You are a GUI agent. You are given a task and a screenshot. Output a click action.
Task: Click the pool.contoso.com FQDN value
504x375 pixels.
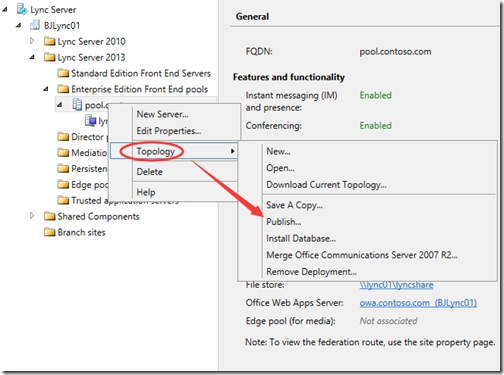pyautogui.click(x=395, y=52)
